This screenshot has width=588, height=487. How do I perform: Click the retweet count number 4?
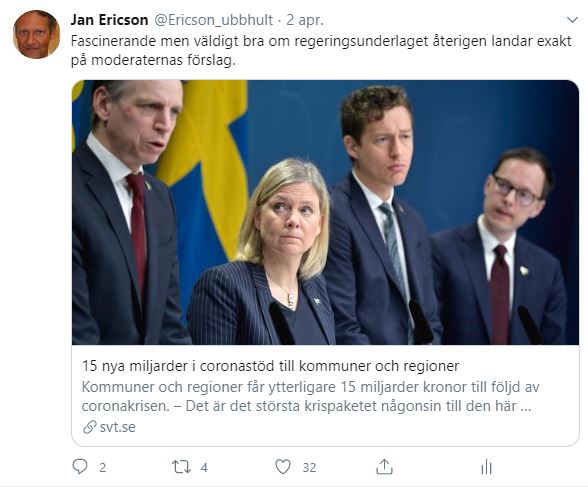tap(204, 468)
